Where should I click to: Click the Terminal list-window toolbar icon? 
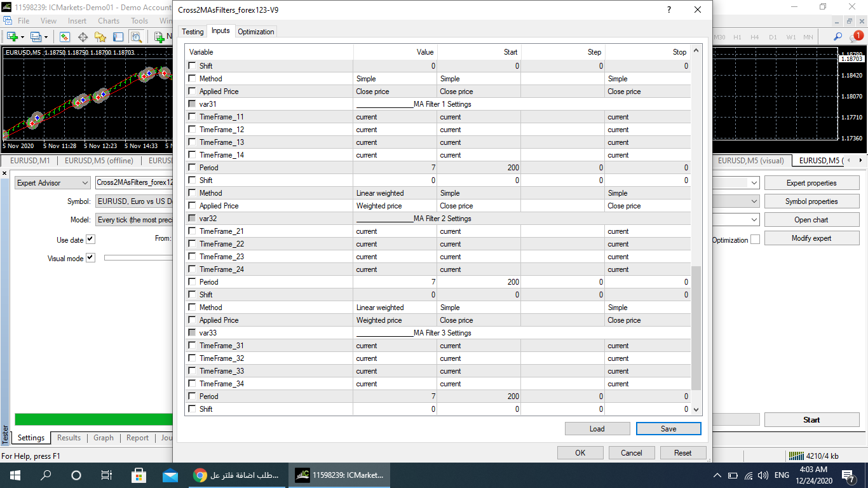point(118,37)
